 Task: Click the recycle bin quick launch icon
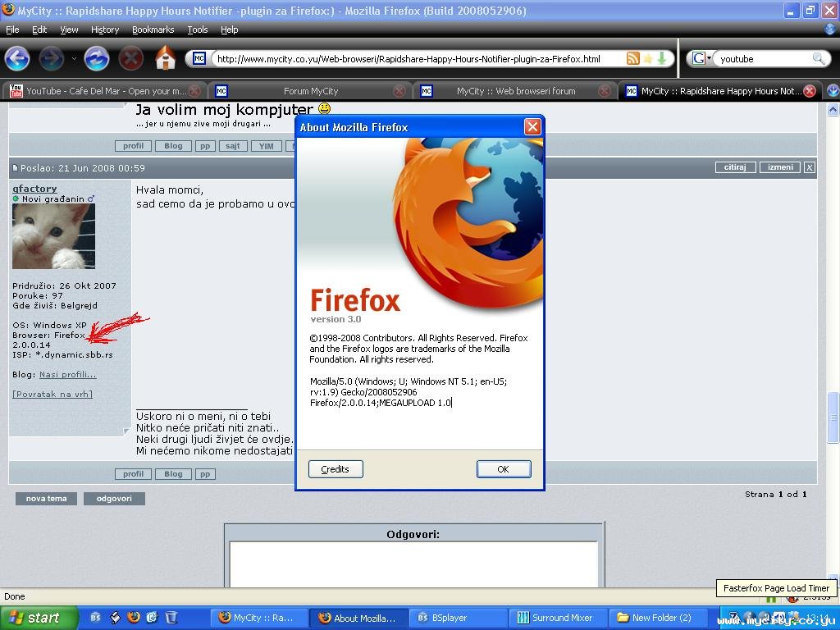coord(171,617)
